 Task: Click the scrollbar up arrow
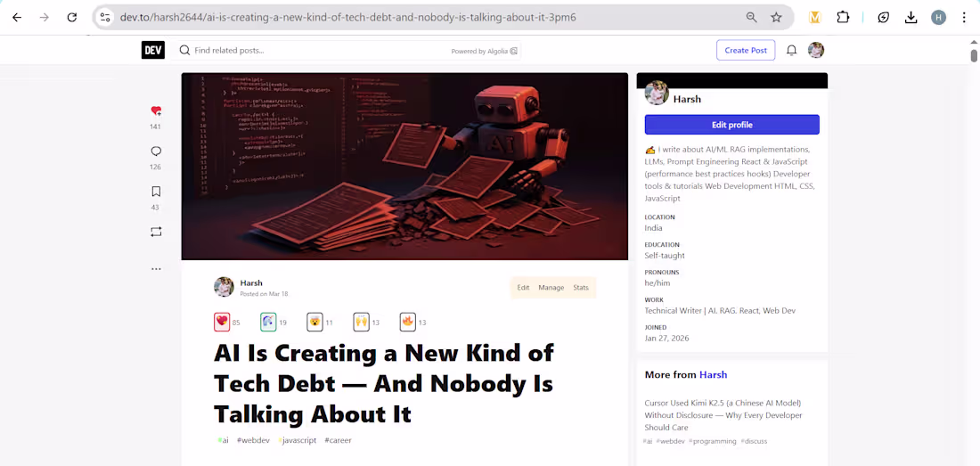[974, 41]
